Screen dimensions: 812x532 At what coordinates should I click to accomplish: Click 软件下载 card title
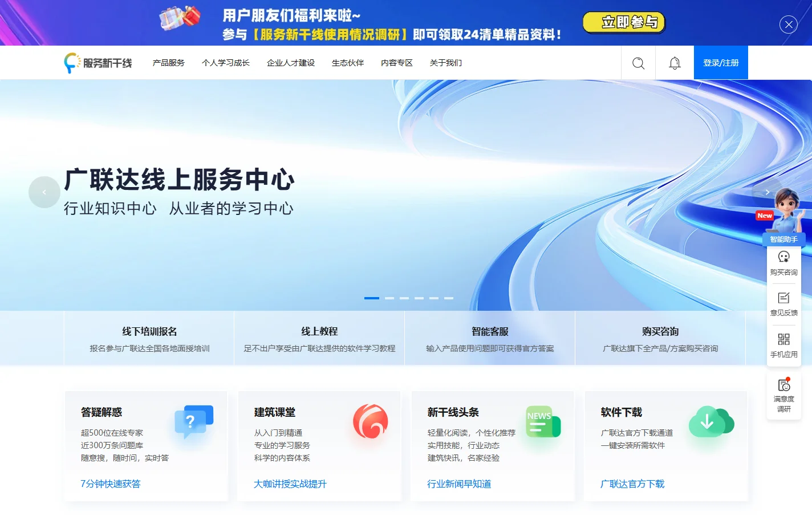pos(622,412)
